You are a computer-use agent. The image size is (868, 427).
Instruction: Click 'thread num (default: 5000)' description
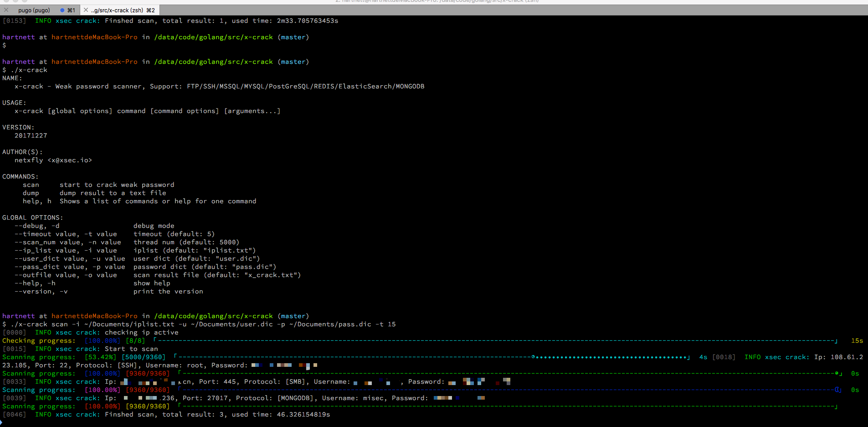pos(186,242)
